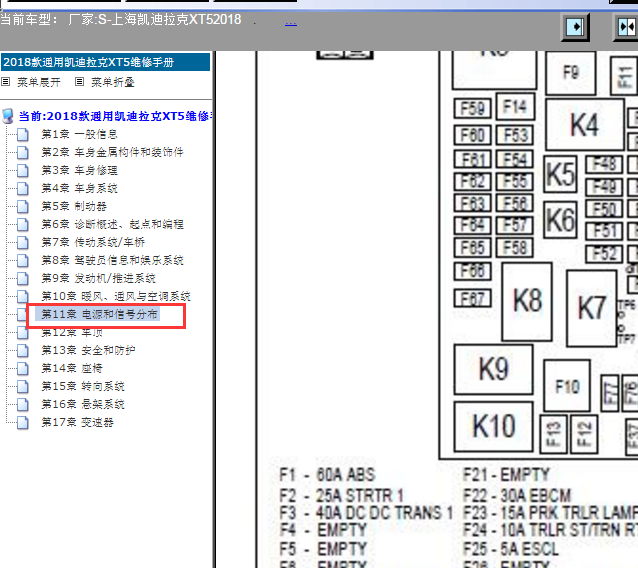Click the page icon for 第14章 座椅
Image resolution: width=638 pixels, height=568 pixels.
click(23, 368)
